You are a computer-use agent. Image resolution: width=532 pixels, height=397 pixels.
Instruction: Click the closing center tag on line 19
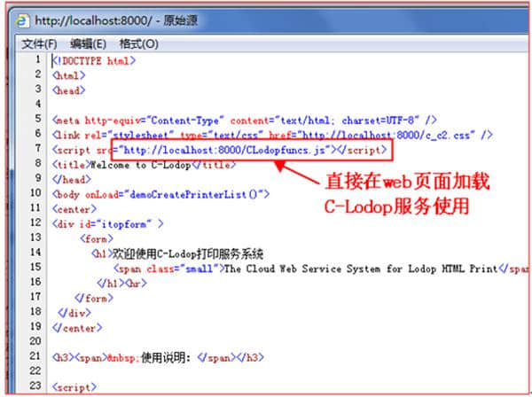(77, 328)
